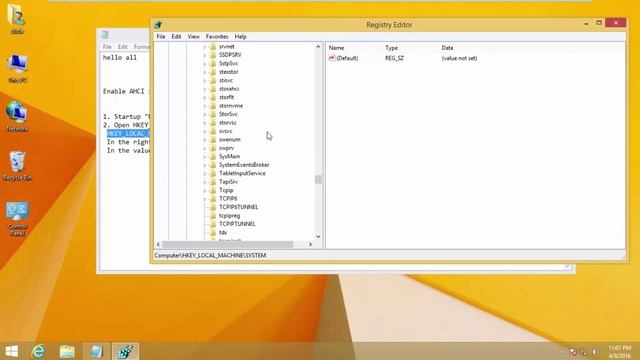This screenshot has width=640, height=360.
Task: Open the Edit menu in Registry Editor
Action: coord(176,37)
